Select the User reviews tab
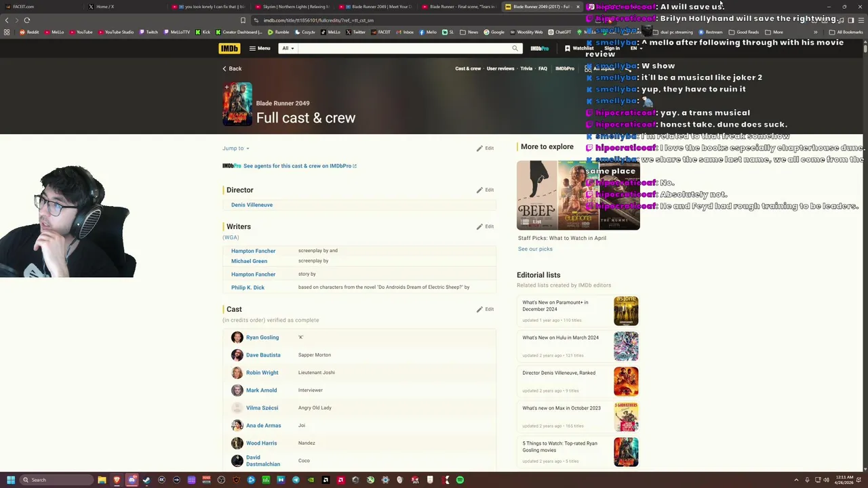 (x=500, y=68)
